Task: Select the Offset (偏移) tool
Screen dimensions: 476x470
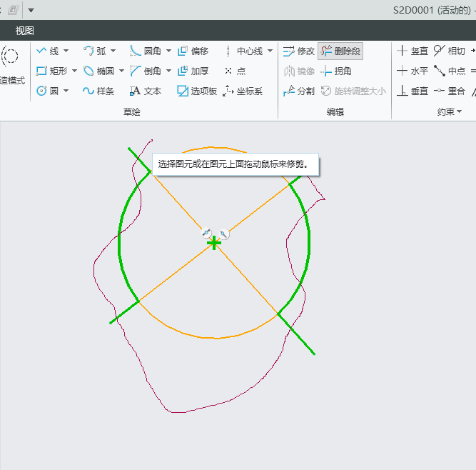Action: tap(193, 51)
